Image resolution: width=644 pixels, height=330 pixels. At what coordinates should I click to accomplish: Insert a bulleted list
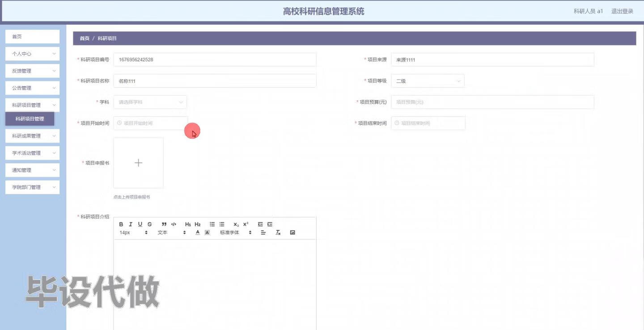pos(222,224)
